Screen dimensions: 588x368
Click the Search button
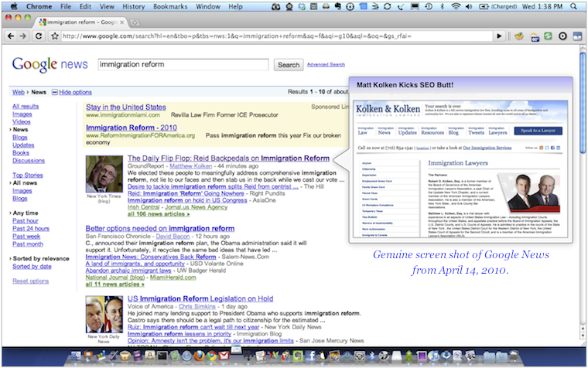(289, 65)
